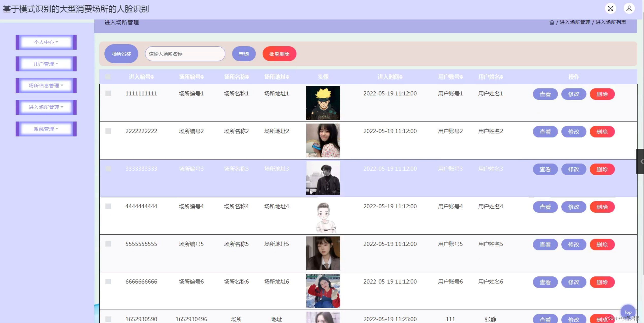644x323 pixels.
Task: Expand the 个人中心 sidebar menu
Action: point(46,42)
